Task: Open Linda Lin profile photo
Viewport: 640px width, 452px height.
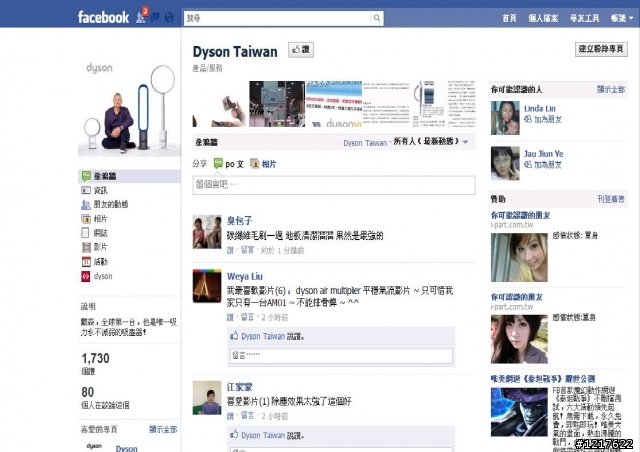Action: [505, 118]
